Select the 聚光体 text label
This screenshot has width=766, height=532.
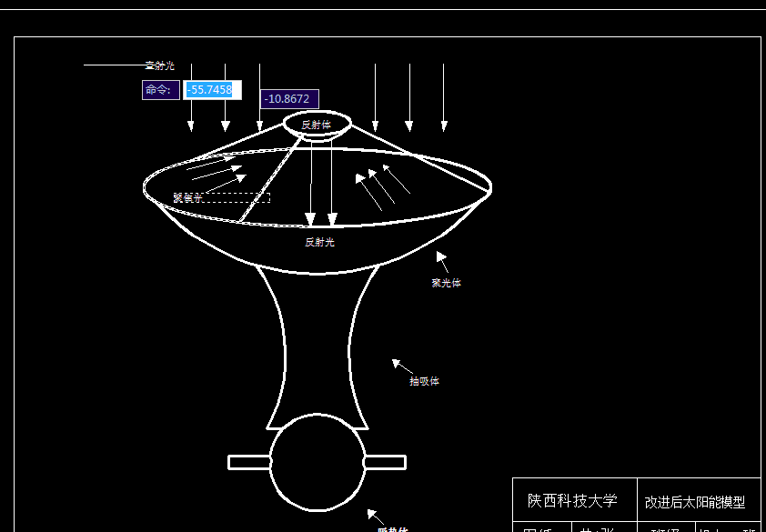(x=446, y=283)
